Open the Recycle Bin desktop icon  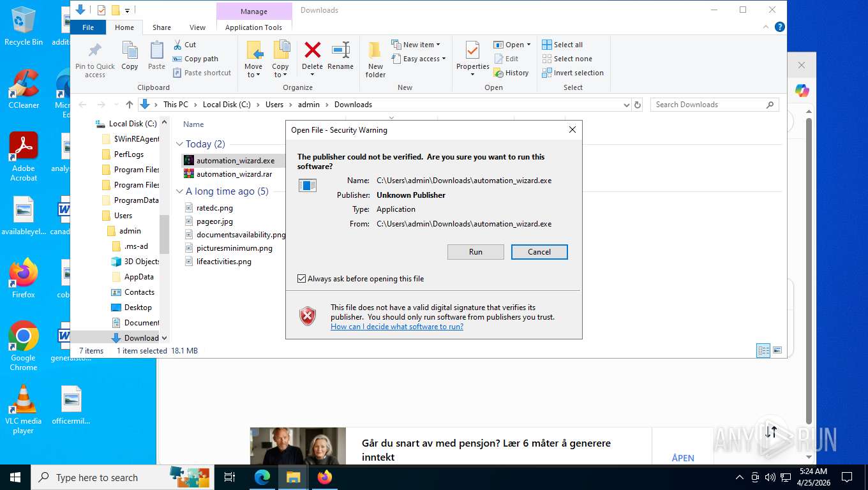pos(24,26)
